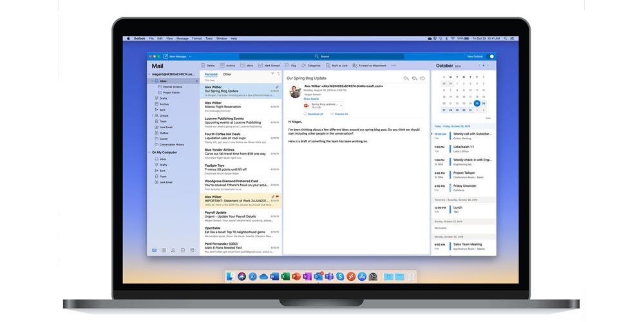This screenshot has width=644, height=322.
Task: Launch Microsoft Teams from the Dock
Action: tap(329, 276)
